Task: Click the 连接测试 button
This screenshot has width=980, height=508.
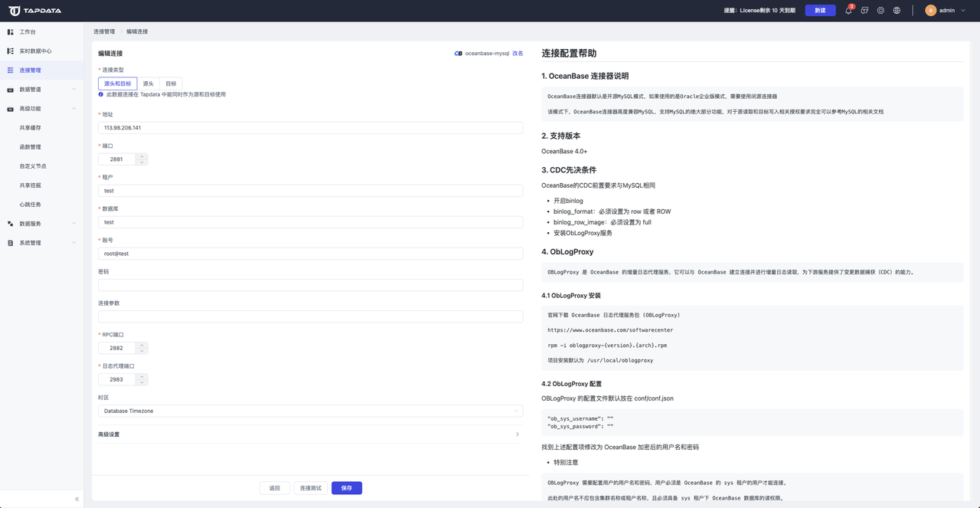Action: (311, 488)
